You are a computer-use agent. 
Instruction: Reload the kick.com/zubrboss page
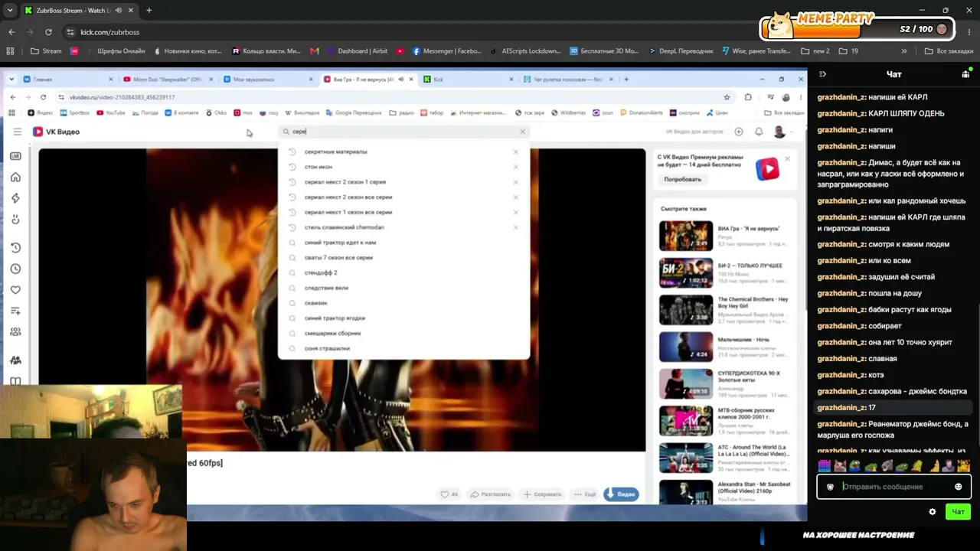(48, 32)
